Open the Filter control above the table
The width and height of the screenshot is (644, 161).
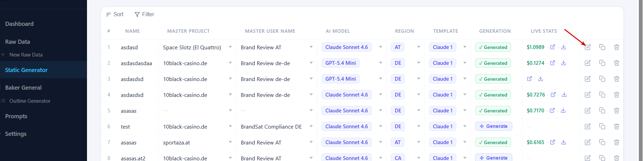click(x=144, y=14)
